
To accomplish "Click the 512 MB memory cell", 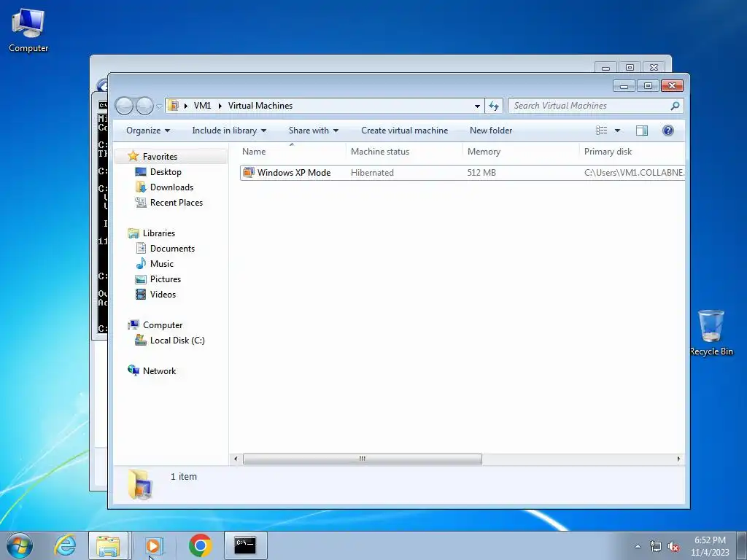I will point(481,172).
